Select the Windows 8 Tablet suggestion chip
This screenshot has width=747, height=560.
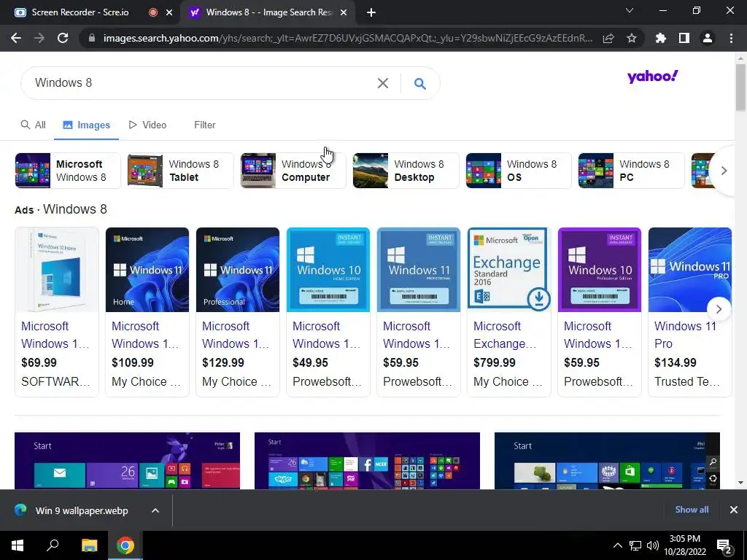pyautogui.click(x=180, y=171)
